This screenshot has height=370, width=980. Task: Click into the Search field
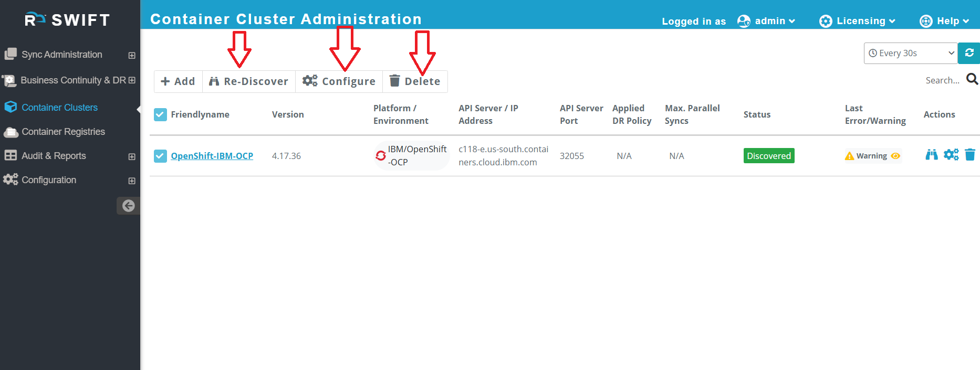[942, 80]
